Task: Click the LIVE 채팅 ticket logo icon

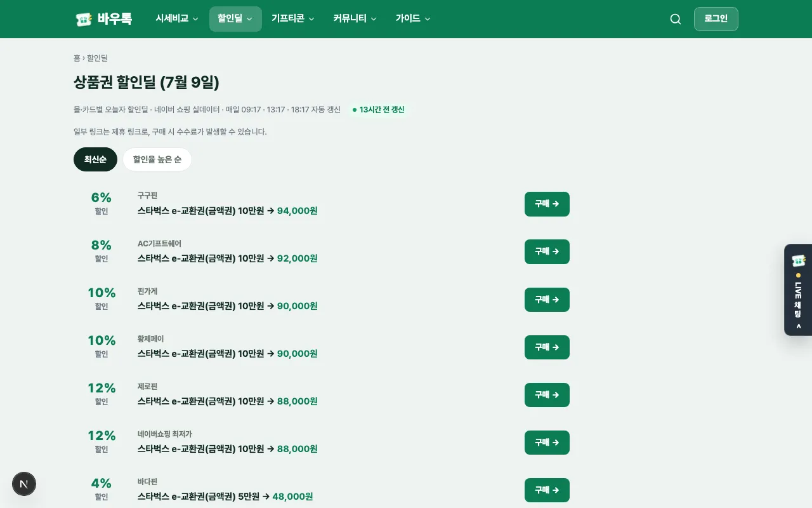Action: (798, 260)
